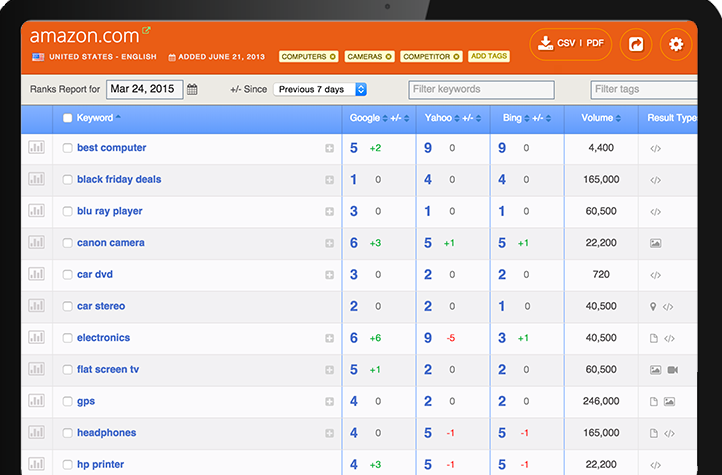This screenshot has width=722, height=475.
Task: Remove the COMPUTERS tag
Action: pyautogui.click(x=333, y=57)
